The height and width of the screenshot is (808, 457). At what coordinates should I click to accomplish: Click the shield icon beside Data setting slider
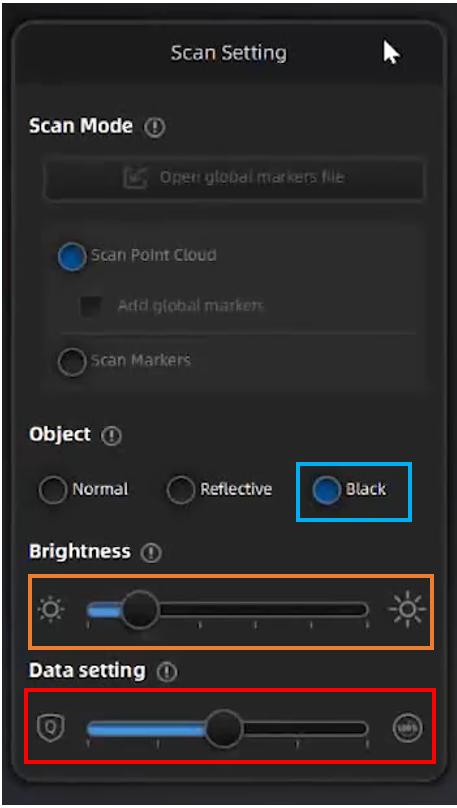[50, 729]
